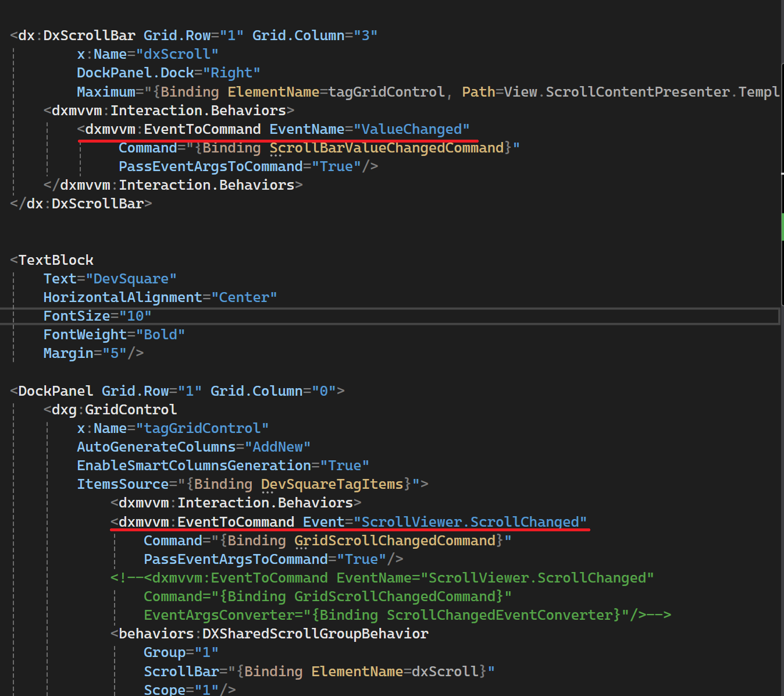Click the Text="DevSquare" attribute
784x696 pixels.
click(x=110, y=279)
